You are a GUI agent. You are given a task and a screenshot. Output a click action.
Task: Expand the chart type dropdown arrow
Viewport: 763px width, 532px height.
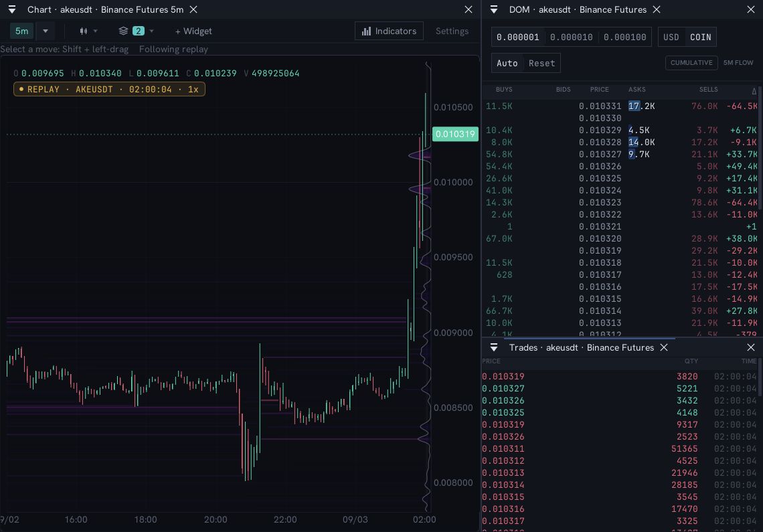tap(95, 31)
